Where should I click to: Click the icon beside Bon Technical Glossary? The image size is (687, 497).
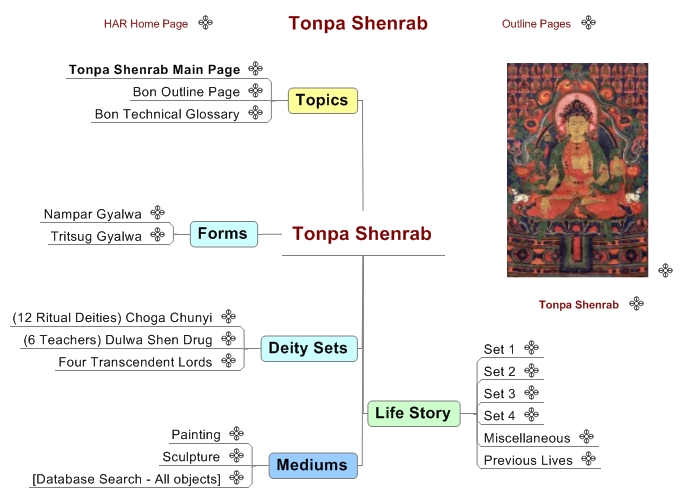pos(255,113)
